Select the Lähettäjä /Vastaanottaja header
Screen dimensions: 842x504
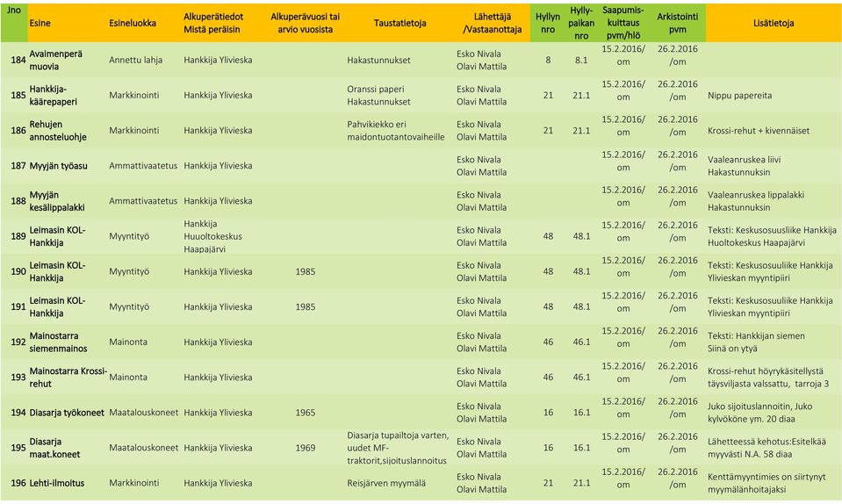coord(493,23)
